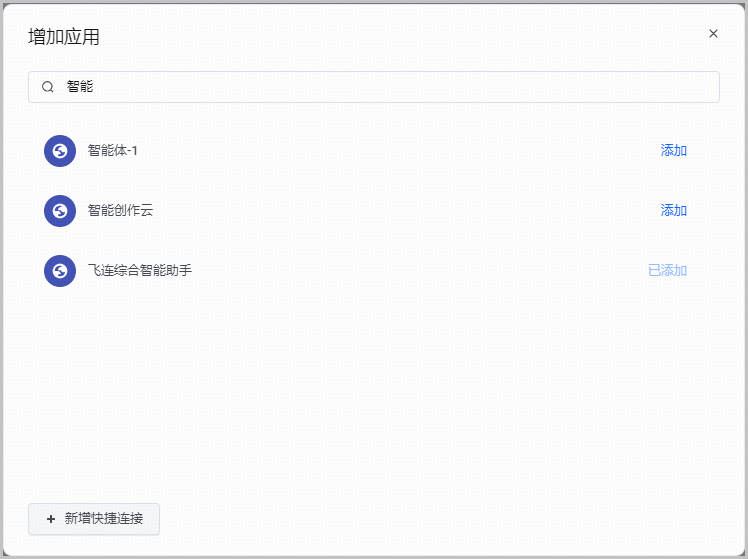Screen dimensions: 748x559
Task: Click the search magnifier icon
Action: pyautogui.click(x=48, y=87)
